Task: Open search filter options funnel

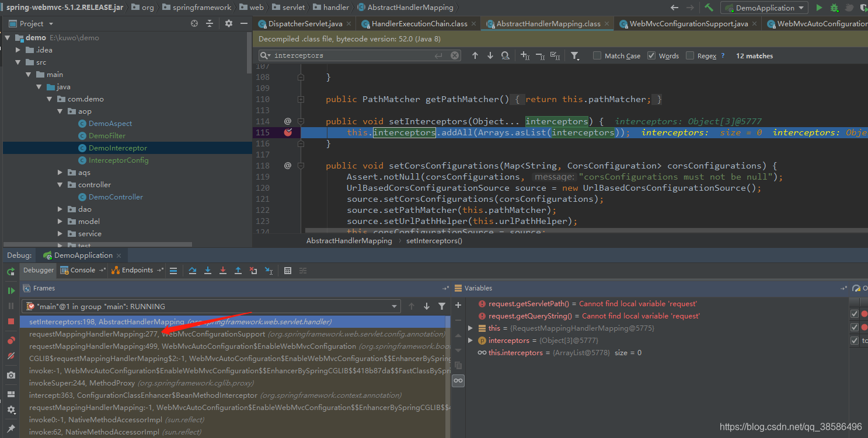Action: (575, 56)
